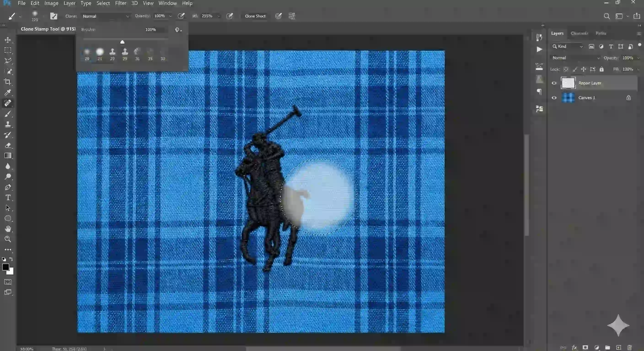
Task: Select the Crop tool
Action: (x=8, y=81)
